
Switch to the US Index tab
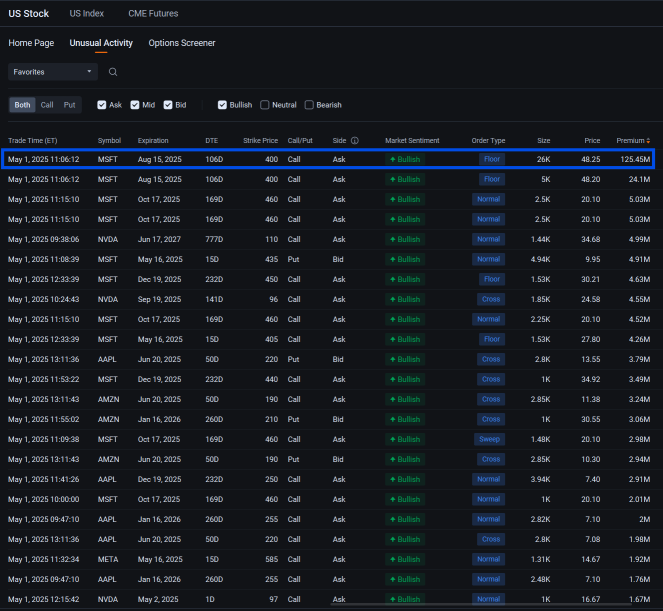click(87, 14)
